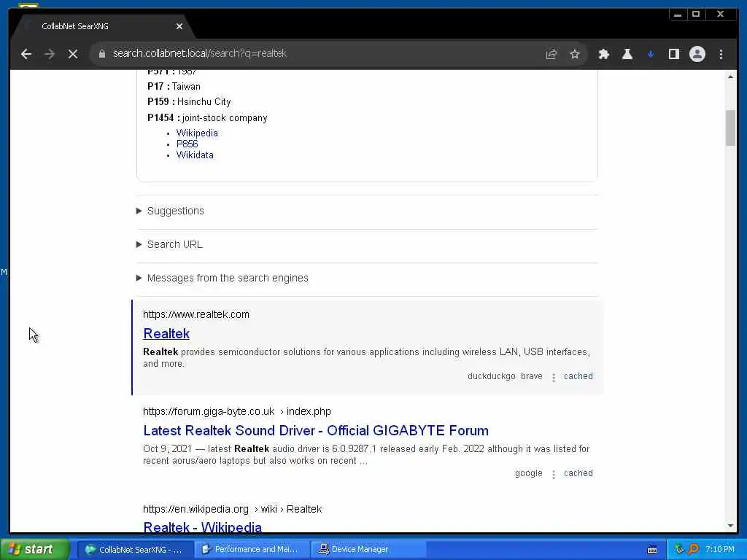Close the CollabNet SearXNG tab
This screenshot has height=560, width=747.
click(x=179, y=26)
